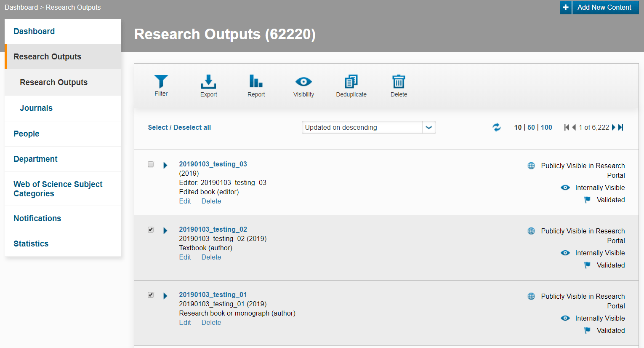Show 10 results per page
The image size is (644, 348).
click(518, 127)
